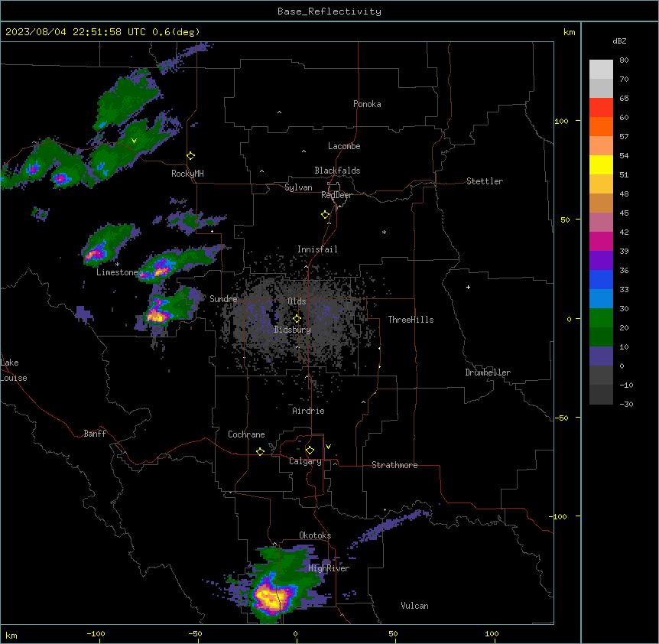Click the Blackfalds city label
This screenshot has height=644, width=659.
pyautogui.click(x=337, y=171)
